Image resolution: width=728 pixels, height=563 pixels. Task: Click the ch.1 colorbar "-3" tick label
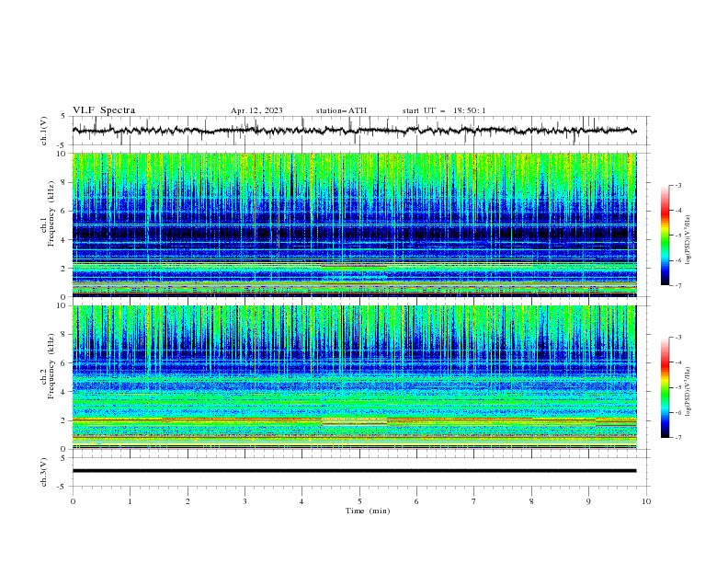(x=677, y=185)
